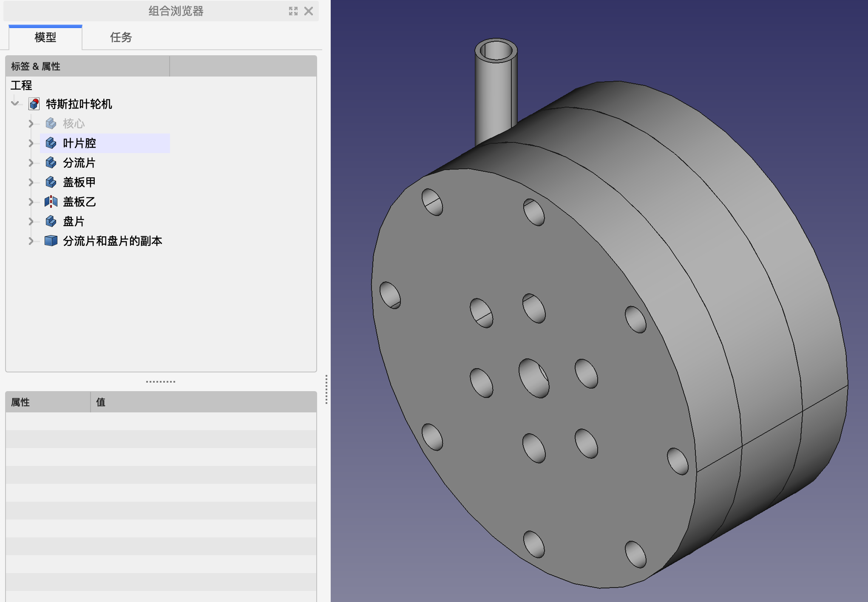Expand the 盖板乙 tree node
The image size is (868, 602).
click(31, 202)
